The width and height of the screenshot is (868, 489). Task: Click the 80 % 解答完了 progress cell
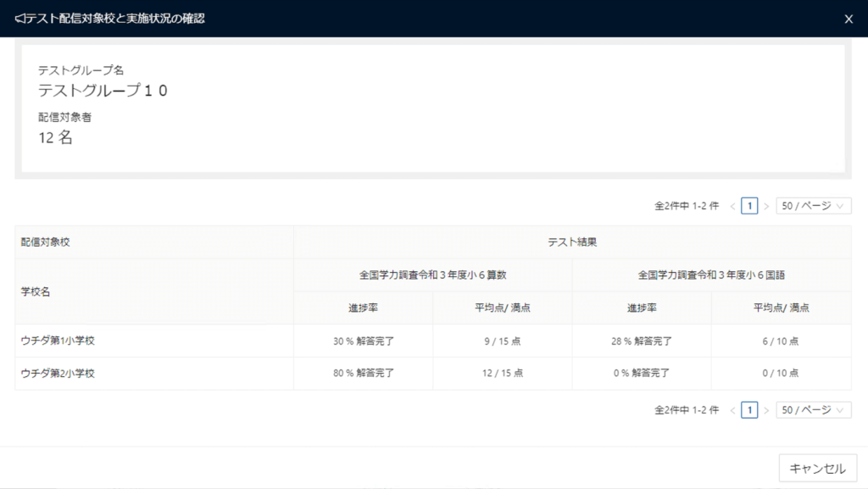point(364,373)
